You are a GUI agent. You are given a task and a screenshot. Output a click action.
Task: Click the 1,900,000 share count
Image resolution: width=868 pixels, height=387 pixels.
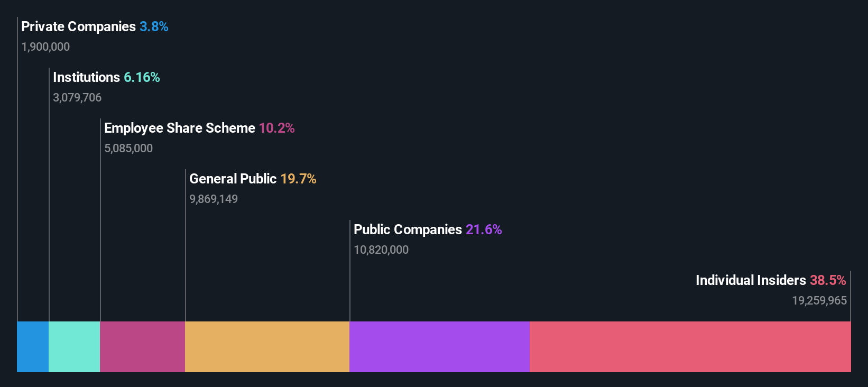pyautogui.click(x=45, y=47)
